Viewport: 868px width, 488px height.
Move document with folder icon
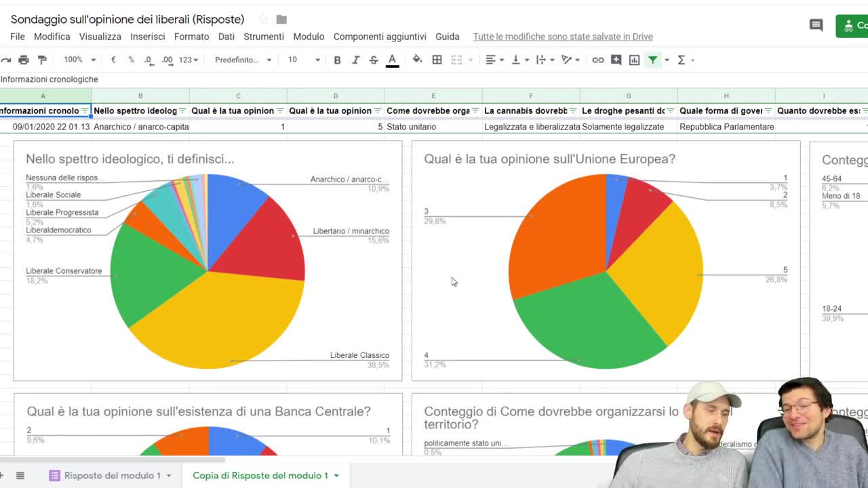click(281, 19)
